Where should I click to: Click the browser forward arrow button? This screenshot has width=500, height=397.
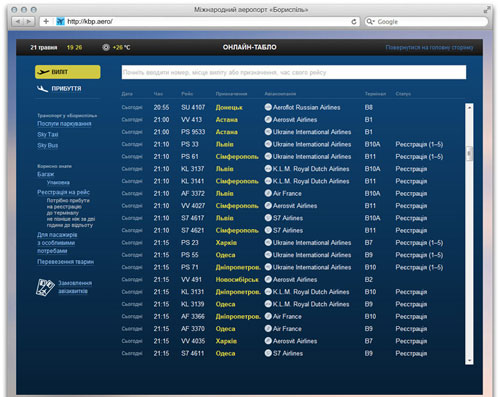pos(29,22)
